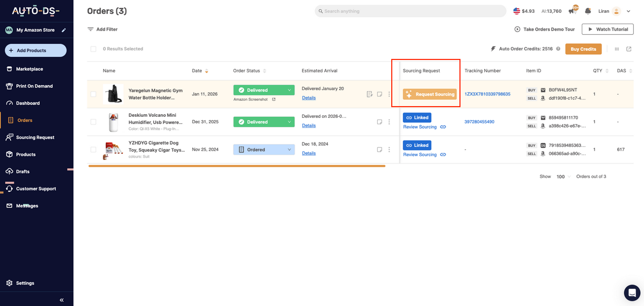Click the Search anything field
The image size is (644, 306).
[x=411, y=11]
